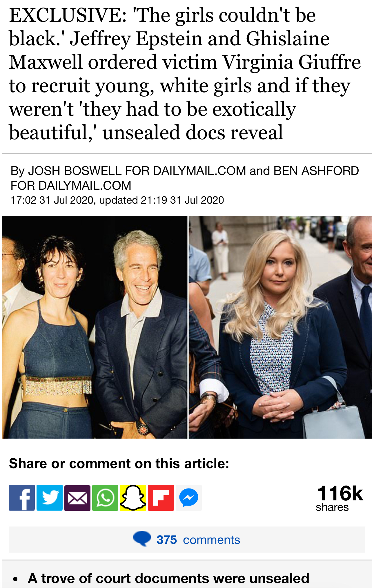
Task: Share article on Snapchat
Action: coord(133,497)
